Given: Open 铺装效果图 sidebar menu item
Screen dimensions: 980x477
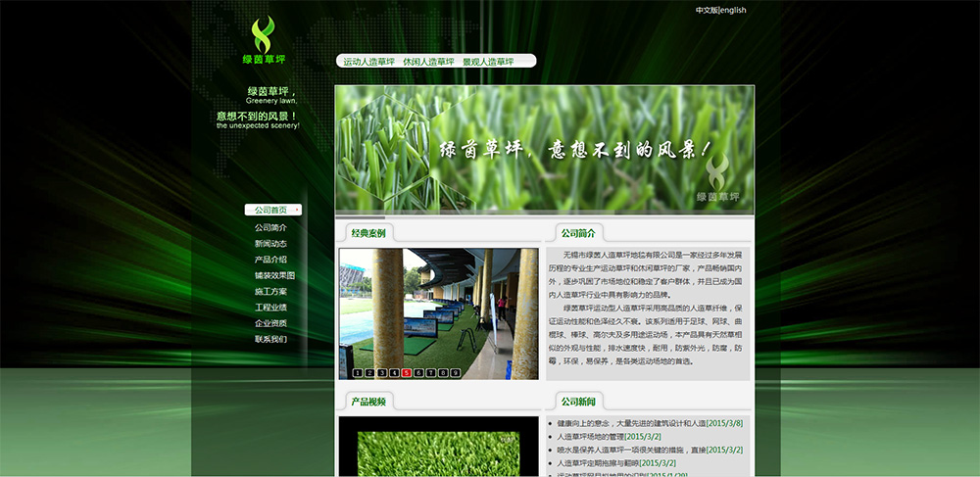Looking at the screenshot, I should [274, 275].
